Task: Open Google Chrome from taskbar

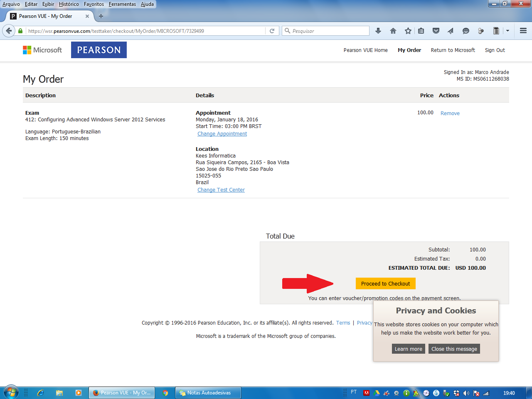Action: (165, 393)
